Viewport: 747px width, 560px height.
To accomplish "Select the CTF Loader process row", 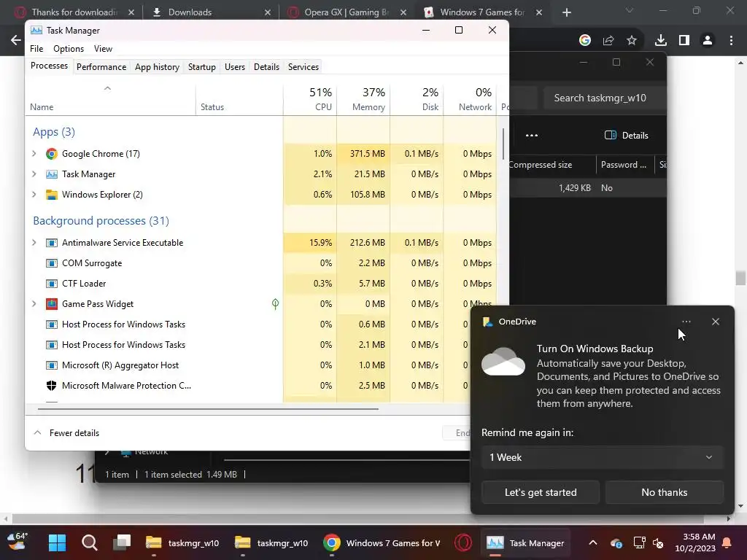I will [261, 284].
